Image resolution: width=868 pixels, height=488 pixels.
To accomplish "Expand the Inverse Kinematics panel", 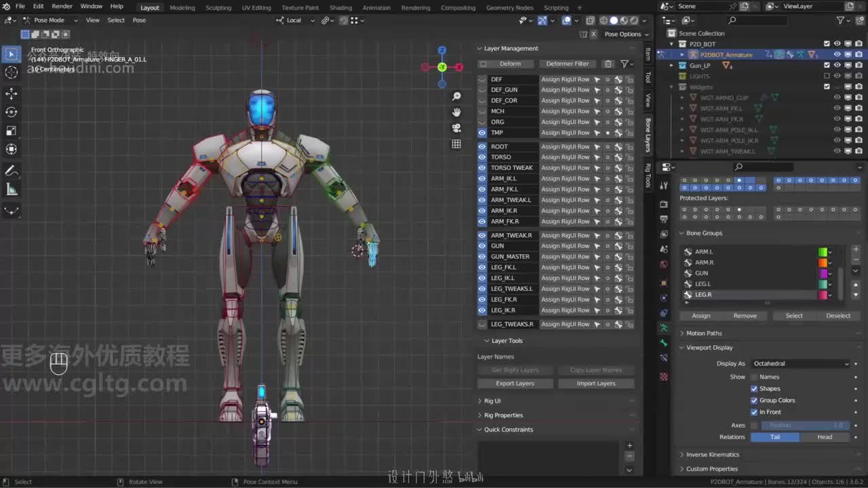I will coord(712,455).
